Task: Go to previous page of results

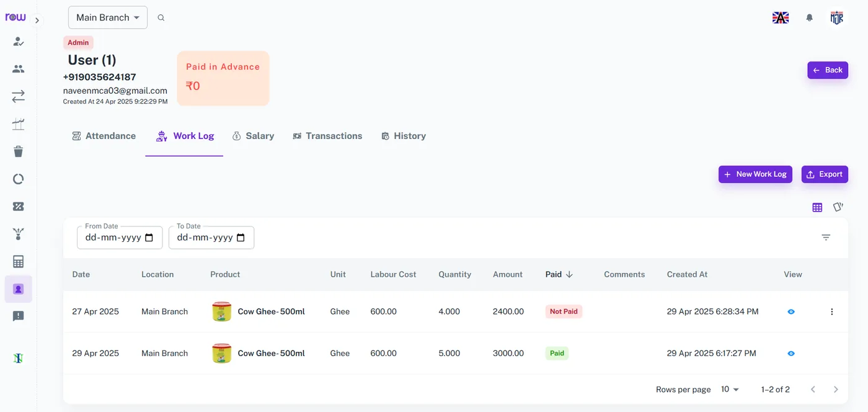Action: 813,390
